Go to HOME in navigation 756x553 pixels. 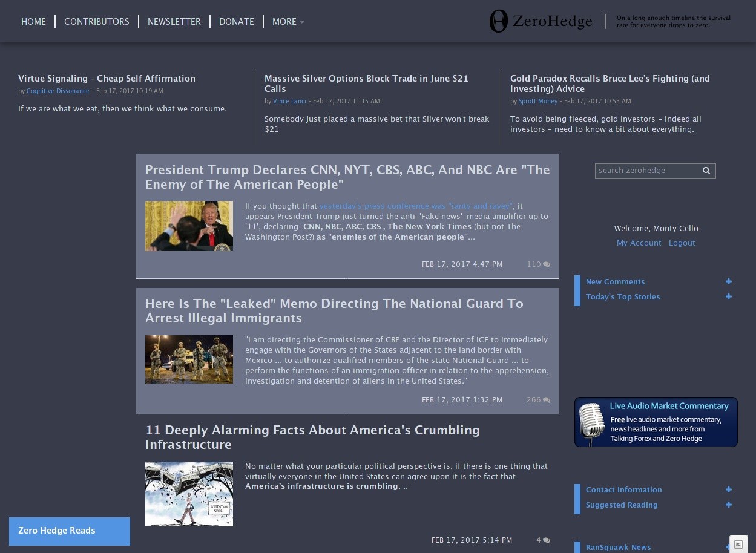pyautogui.click(x=33, y=21)
